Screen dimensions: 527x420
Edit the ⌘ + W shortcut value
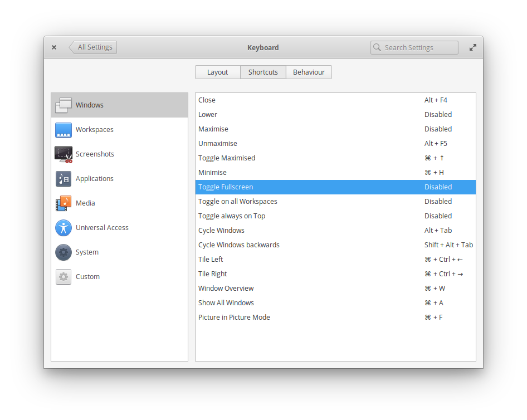(x=435, y=288)
